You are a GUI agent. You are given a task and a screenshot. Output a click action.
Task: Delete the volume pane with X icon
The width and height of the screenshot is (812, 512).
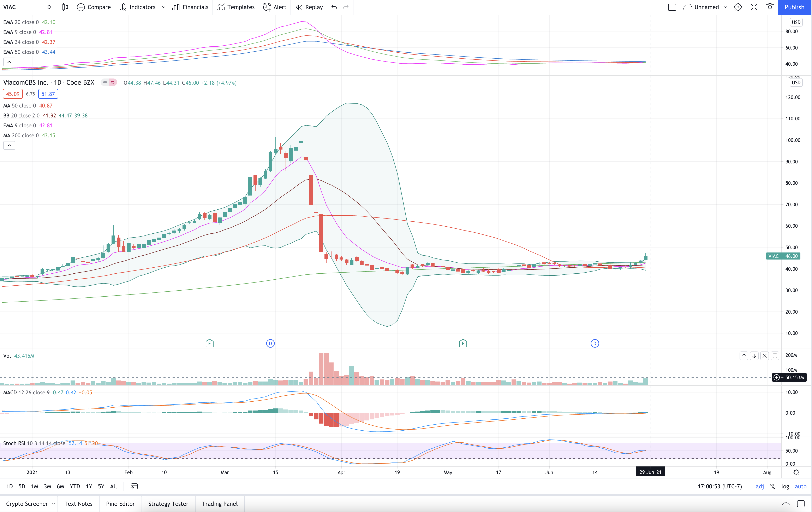pos(764,356)
